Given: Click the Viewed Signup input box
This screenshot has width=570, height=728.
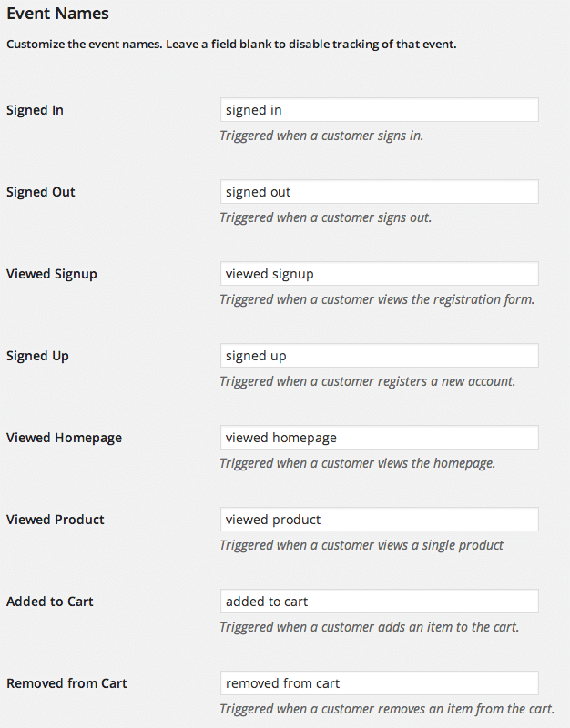Looking at the screenshot, I should pos(379,274).
